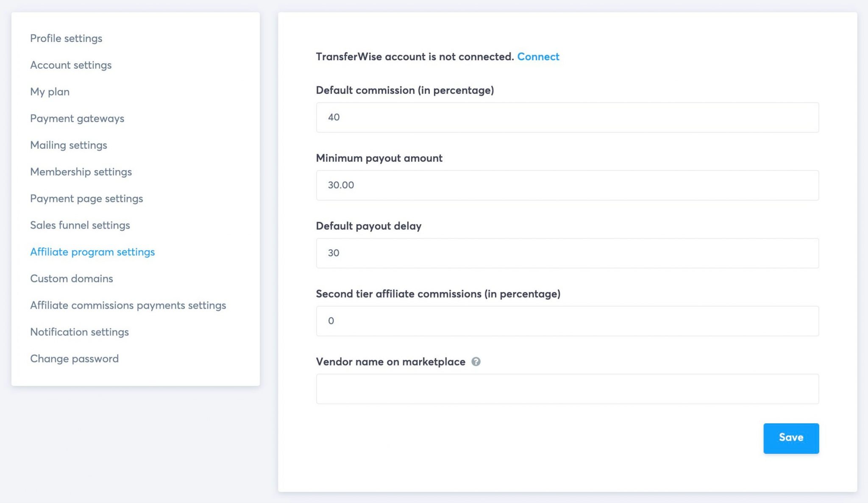This screenshot has height=503, width=868.
Task: Focus the Vendor name on marketplace field
Action: (x=567, y=389)
